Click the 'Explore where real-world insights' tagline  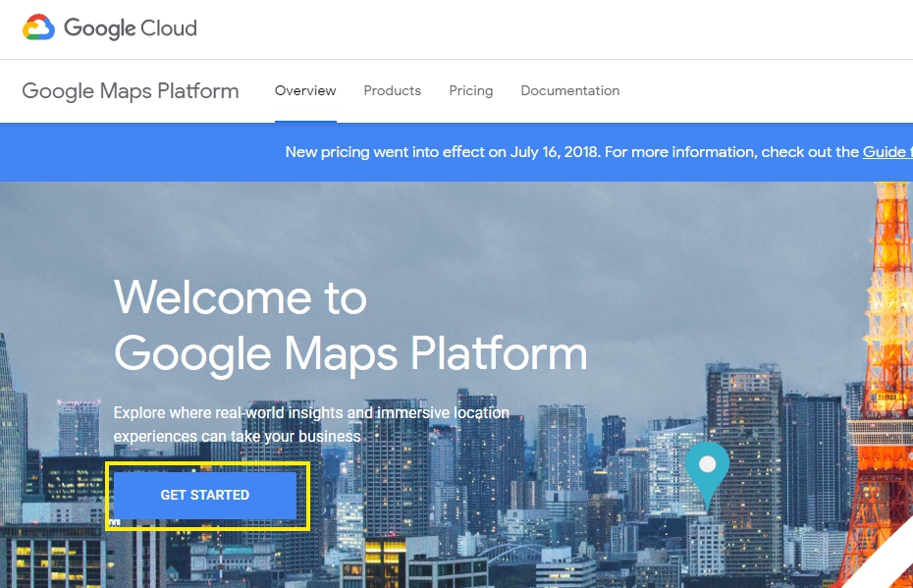(311, 424)
